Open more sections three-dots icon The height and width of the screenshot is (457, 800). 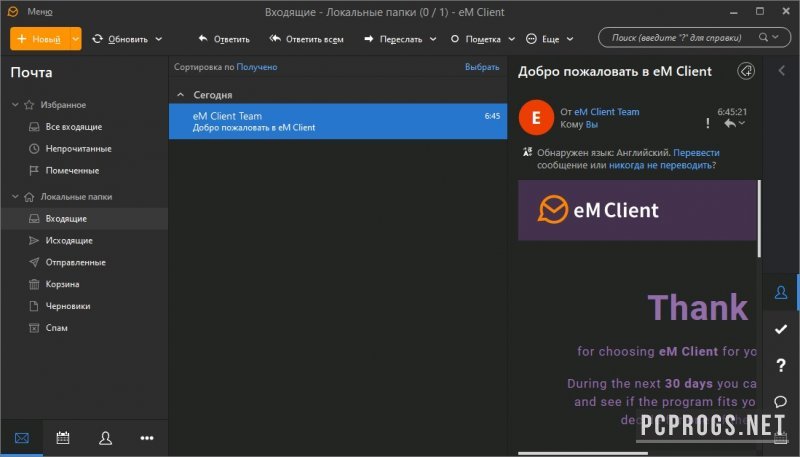click(147, 438)
